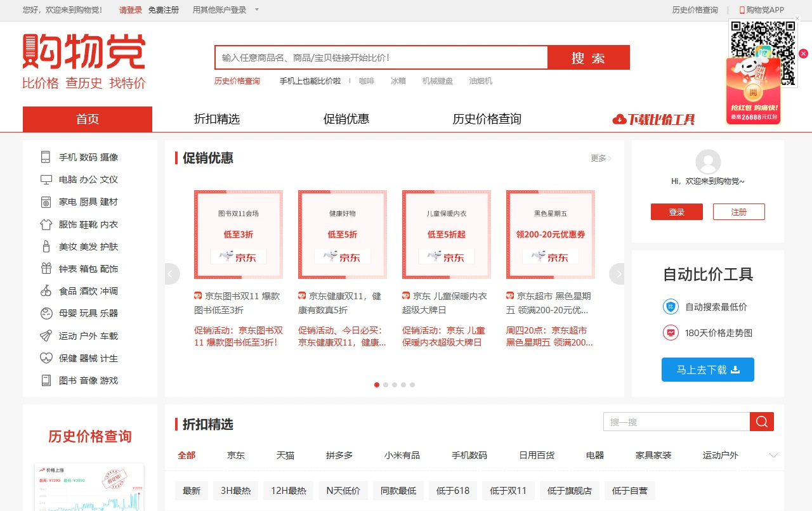The image size is (812, 511).
Task: Open the 折扣精选 navigation tab
Action: pos(217,119)
